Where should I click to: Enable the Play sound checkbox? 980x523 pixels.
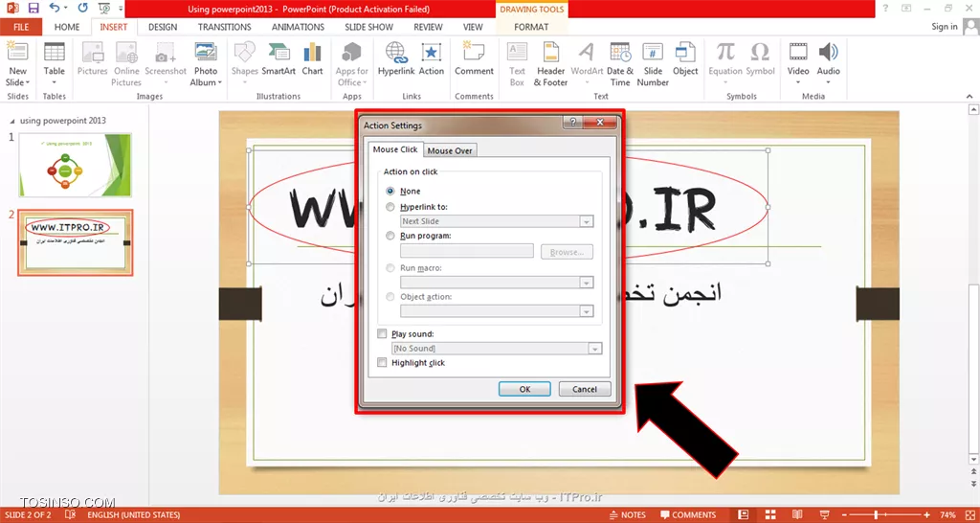pos(383,334)
